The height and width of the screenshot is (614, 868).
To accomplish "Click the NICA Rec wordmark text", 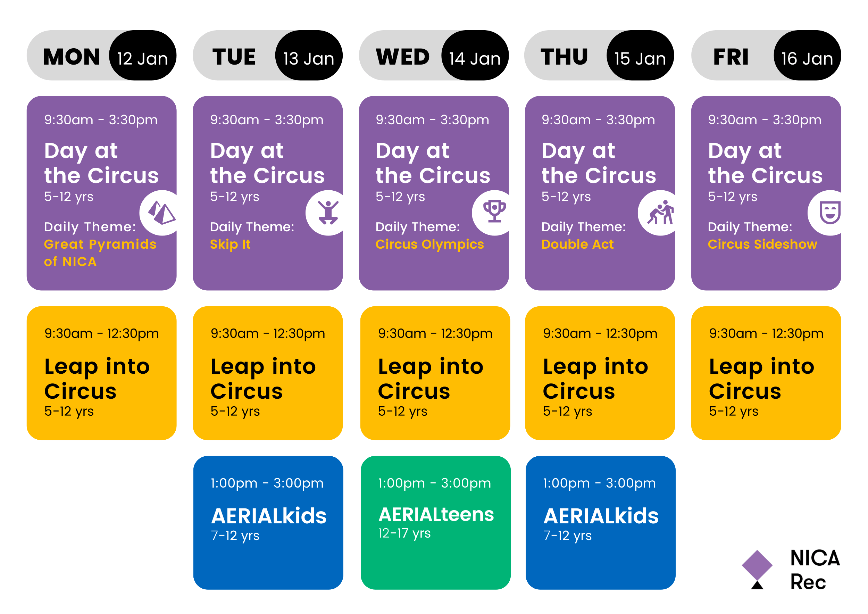I will click(x=815, y=570).
